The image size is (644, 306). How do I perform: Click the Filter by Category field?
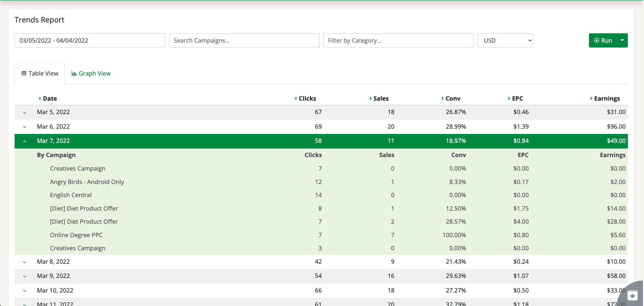click(398, 40)
